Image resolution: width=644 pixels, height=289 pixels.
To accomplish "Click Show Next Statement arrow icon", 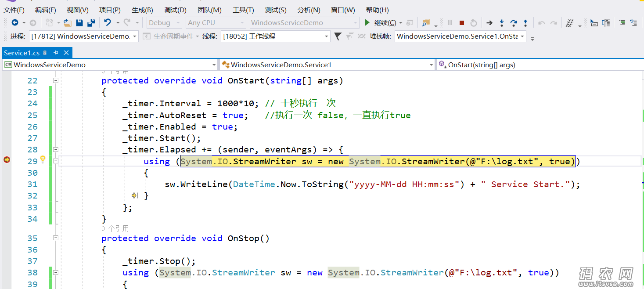I will coord(489,22).
